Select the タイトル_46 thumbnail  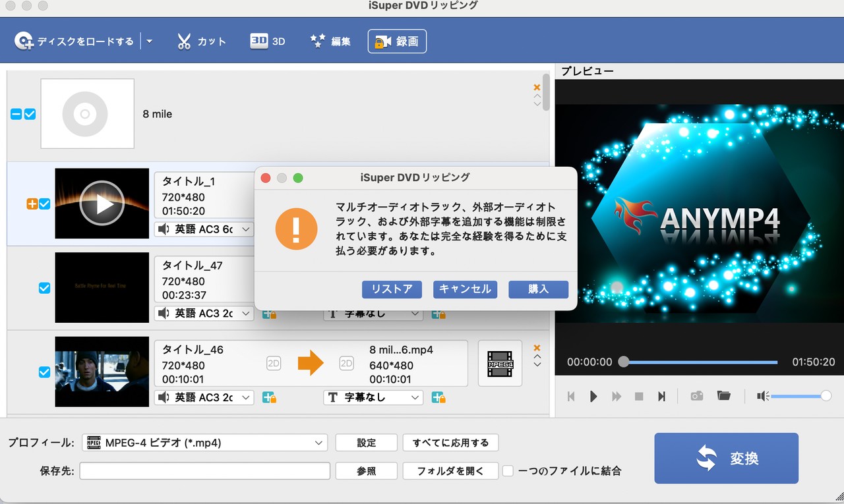coord(102,372)
